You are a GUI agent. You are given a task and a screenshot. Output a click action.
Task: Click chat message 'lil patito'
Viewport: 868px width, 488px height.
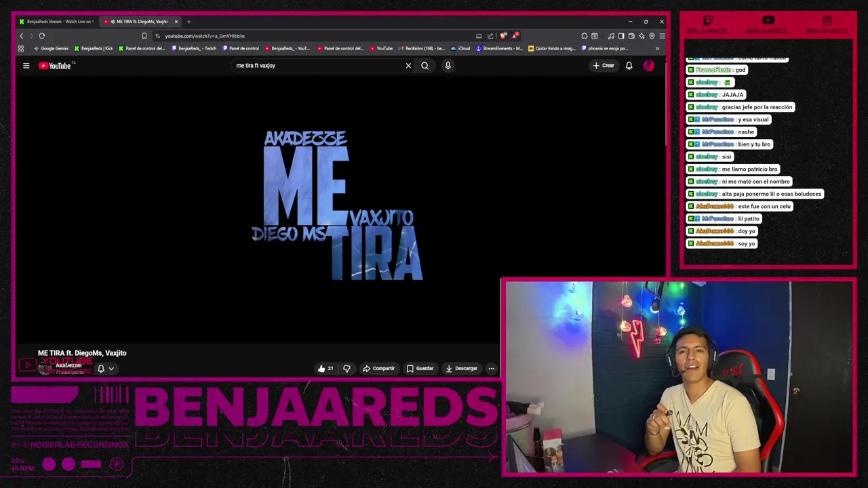[724, 218]
